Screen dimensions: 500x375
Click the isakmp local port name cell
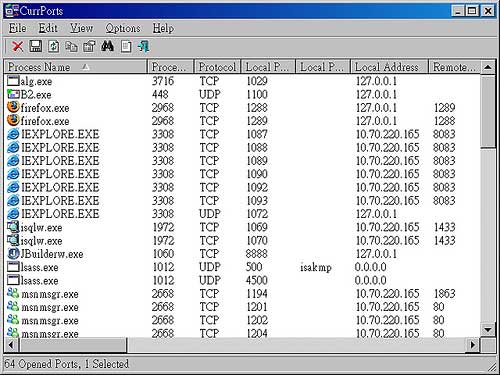tap(316, 267)
